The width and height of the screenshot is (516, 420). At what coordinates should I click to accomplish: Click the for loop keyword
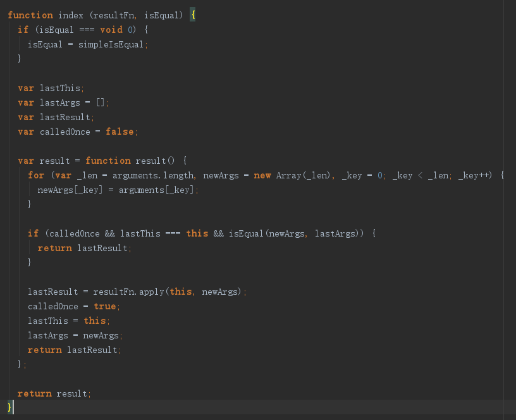tap(36, 175)
